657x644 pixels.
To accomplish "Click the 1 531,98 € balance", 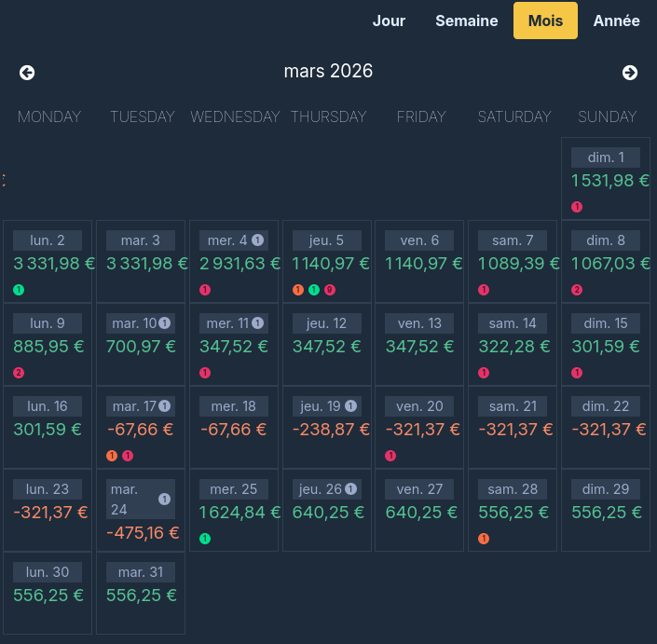I will (x=610, y=181).
